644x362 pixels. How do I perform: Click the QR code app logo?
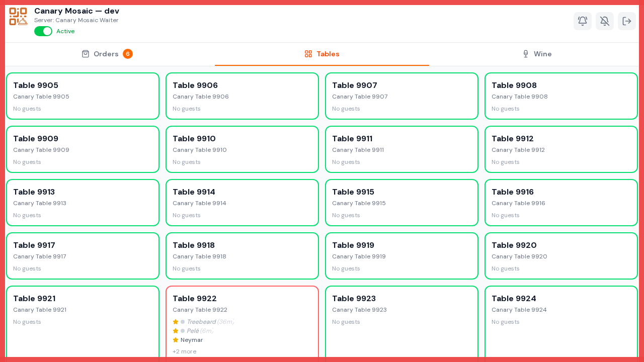(x=18, y=16)
